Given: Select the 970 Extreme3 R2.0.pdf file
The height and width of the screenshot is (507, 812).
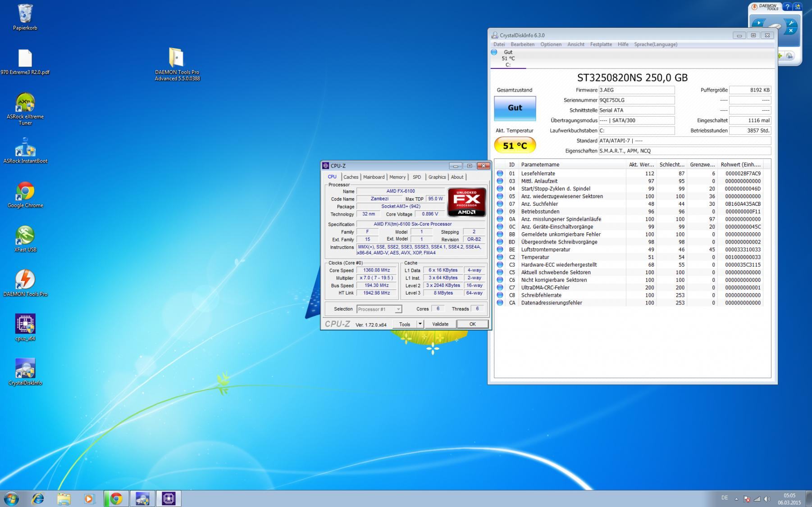Looking at the screenshot, I should coord(25,59).
